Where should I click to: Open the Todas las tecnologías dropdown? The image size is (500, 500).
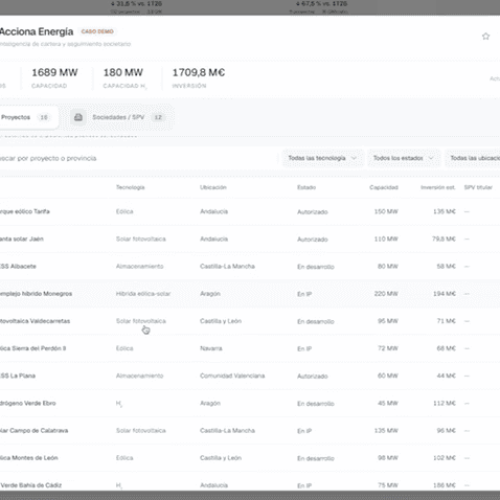(x=323, y=158)
